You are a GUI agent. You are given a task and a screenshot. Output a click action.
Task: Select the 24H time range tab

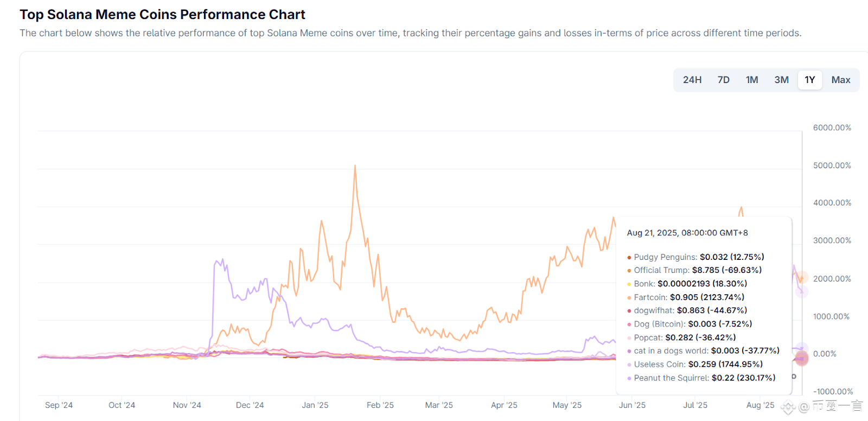click(692, 80)
